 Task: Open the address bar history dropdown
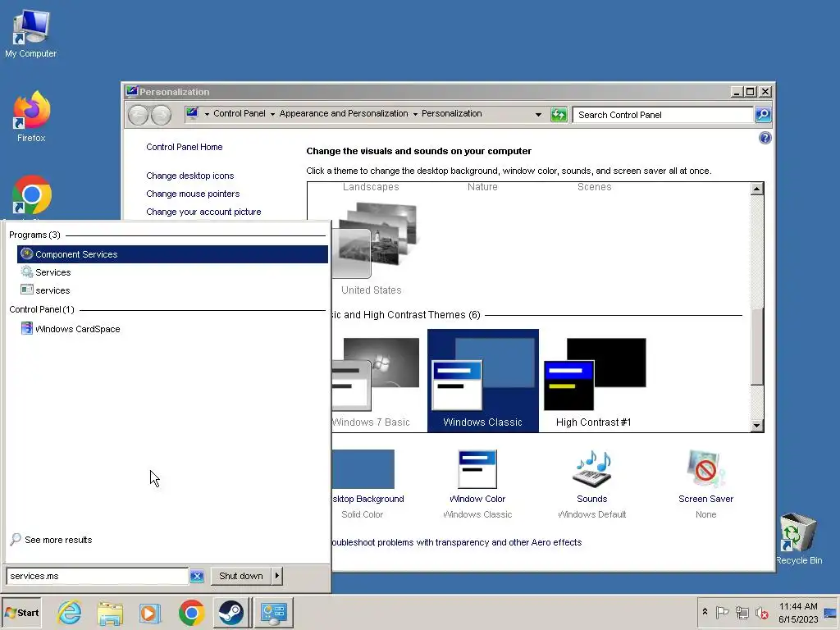[x=538, y=114]
